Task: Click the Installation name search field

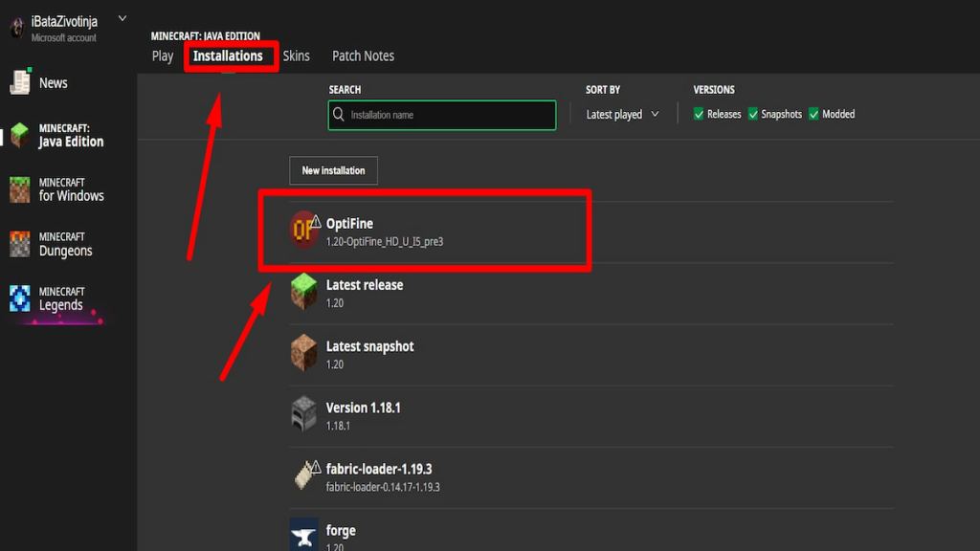Action: point(442,115)
